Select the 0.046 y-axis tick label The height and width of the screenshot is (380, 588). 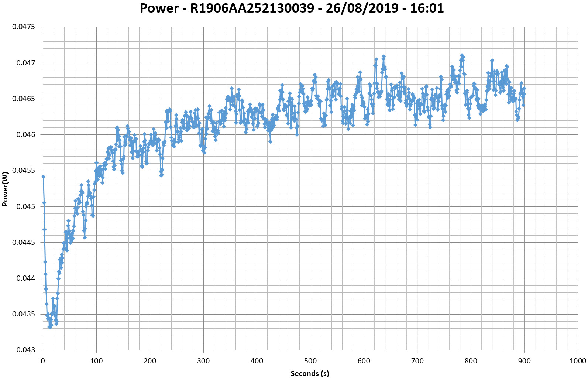click(25, 134)
